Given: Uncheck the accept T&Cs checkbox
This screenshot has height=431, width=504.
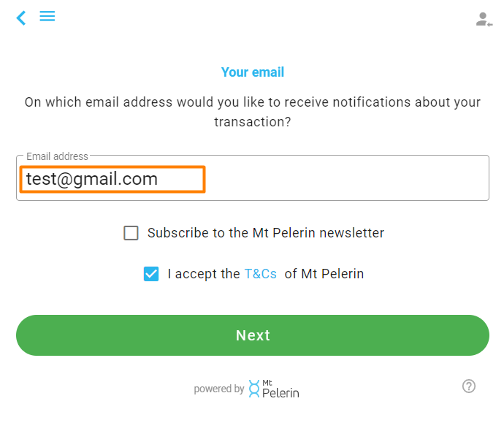Looking at the screenshot, I should [151, 274].
